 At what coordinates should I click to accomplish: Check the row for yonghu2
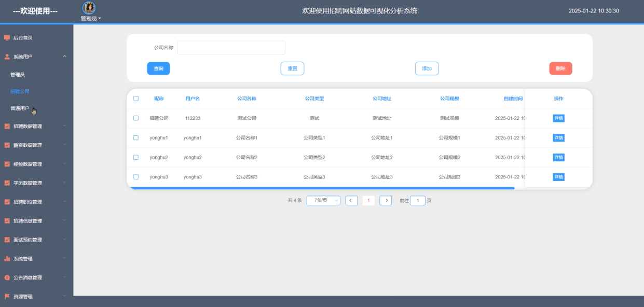click(136, 157)
